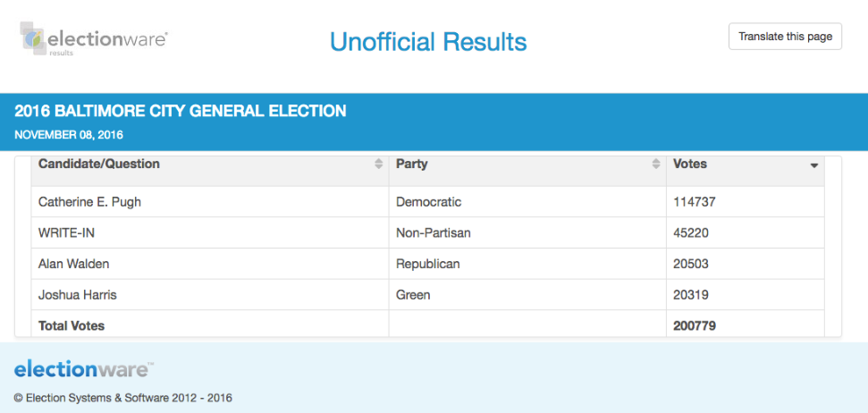Click the footer Electionware logo
This screenshot has width=868, height=413.
[84, 369]
